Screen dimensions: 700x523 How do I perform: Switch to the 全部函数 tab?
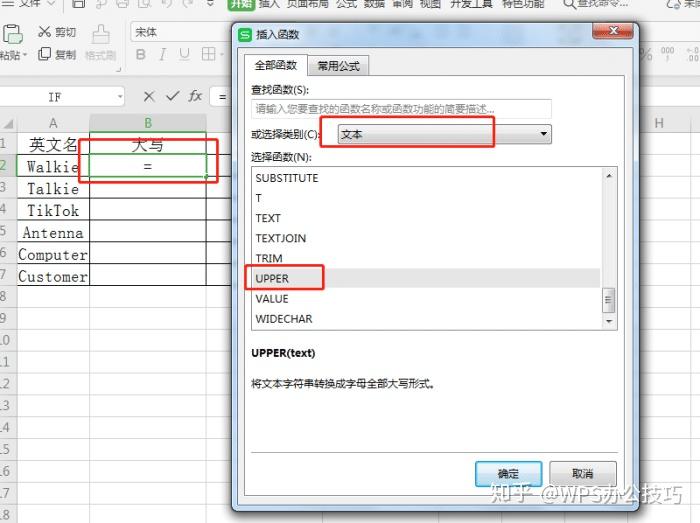coord(276,66)
